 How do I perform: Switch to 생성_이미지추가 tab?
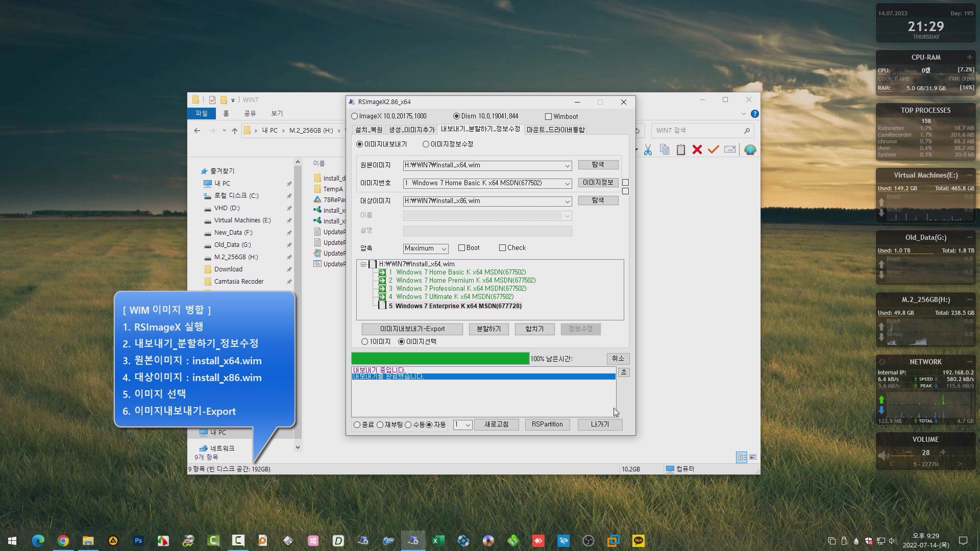click(411, 130)
